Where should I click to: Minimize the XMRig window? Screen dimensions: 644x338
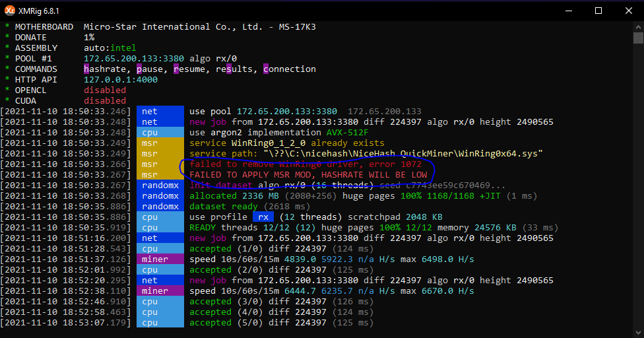tap(568, 11)
